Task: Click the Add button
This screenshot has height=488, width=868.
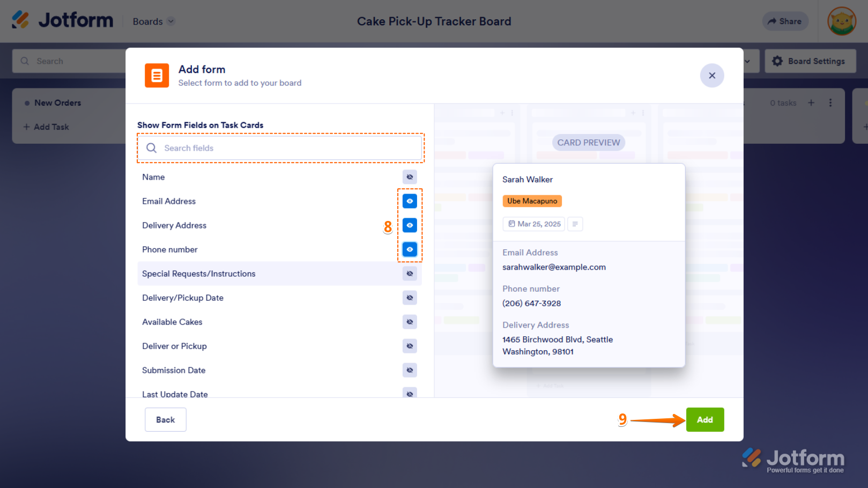Action: (705, 420)
